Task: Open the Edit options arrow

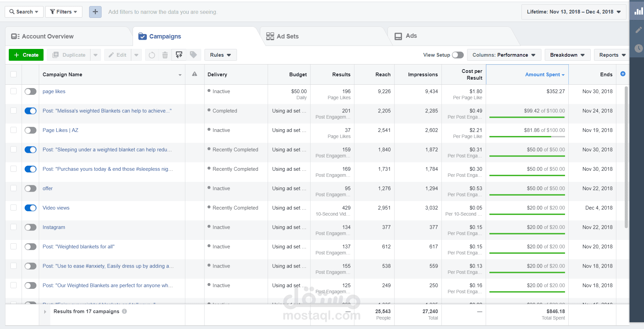Action: (136, 55)
